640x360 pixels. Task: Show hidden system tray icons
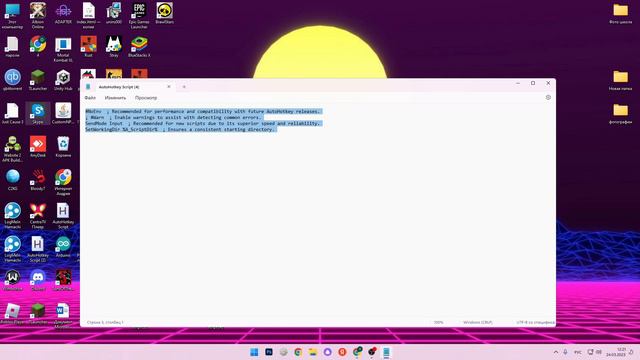coord(556,352)
